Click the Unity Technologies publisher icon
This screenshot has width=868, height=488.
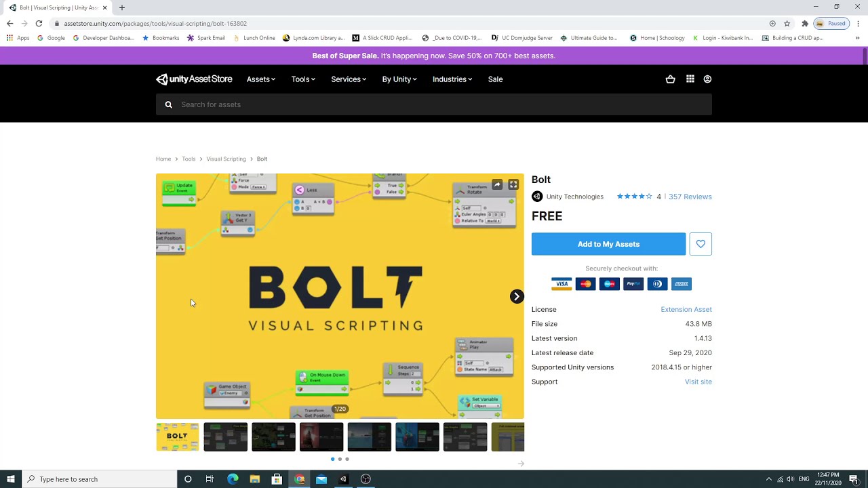point(537,197)
